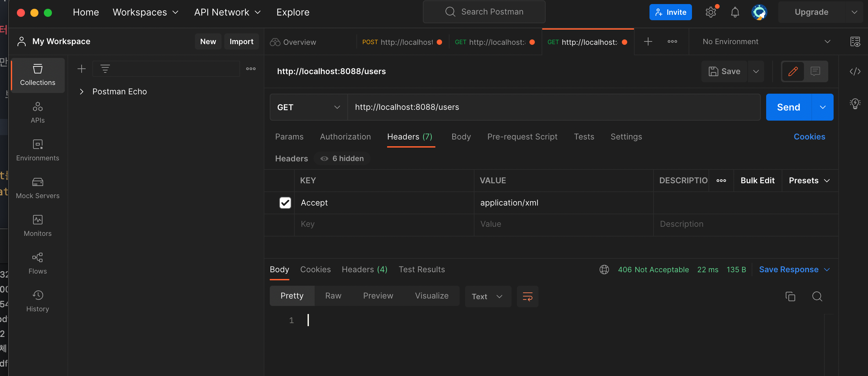This screenshot has width=868, height=376.
Task: Uncheck the Accept header checkbox
Action: [x=285, y=202]
